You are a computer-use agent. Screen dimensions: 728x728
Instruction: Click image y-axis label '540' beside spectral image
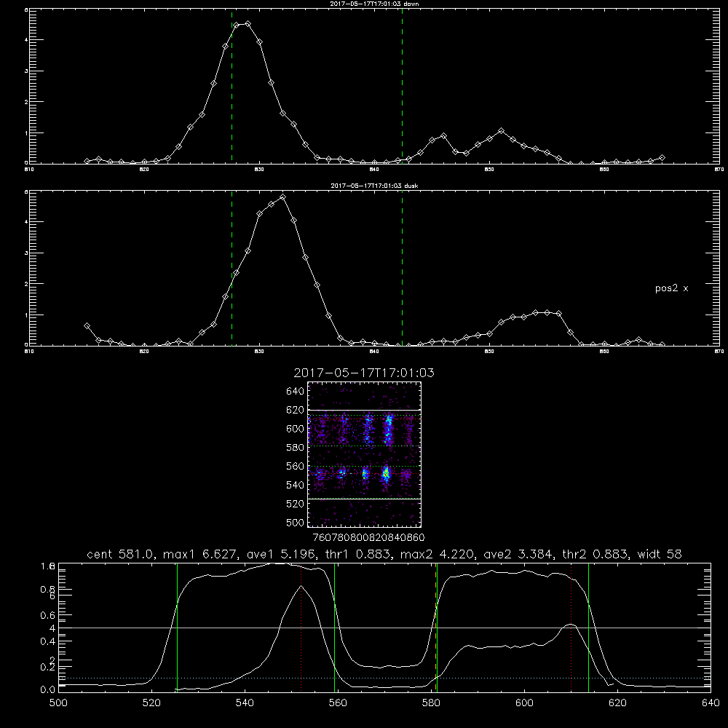click(295, 485)
